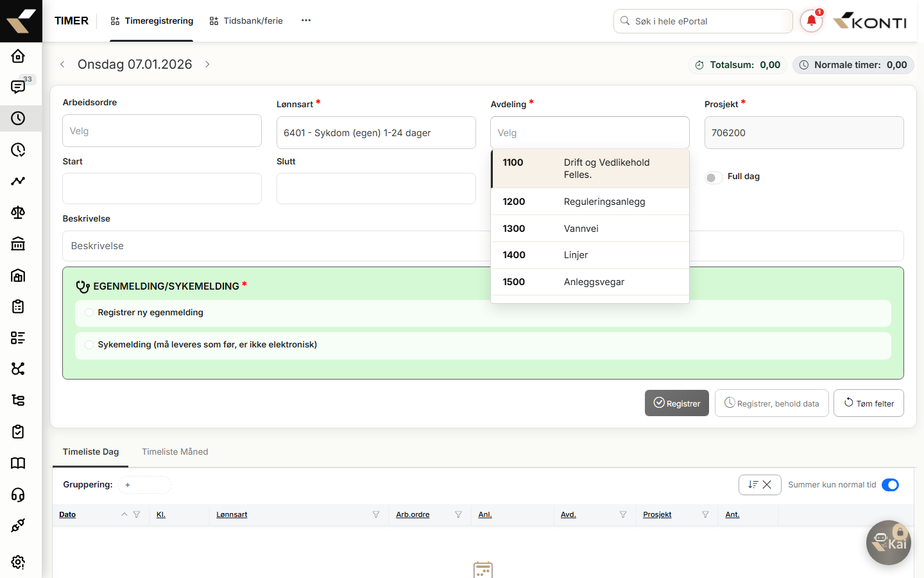Click Registrer, behold data button
This screenshot has width=924, height=578.
(x=772, y=403)
